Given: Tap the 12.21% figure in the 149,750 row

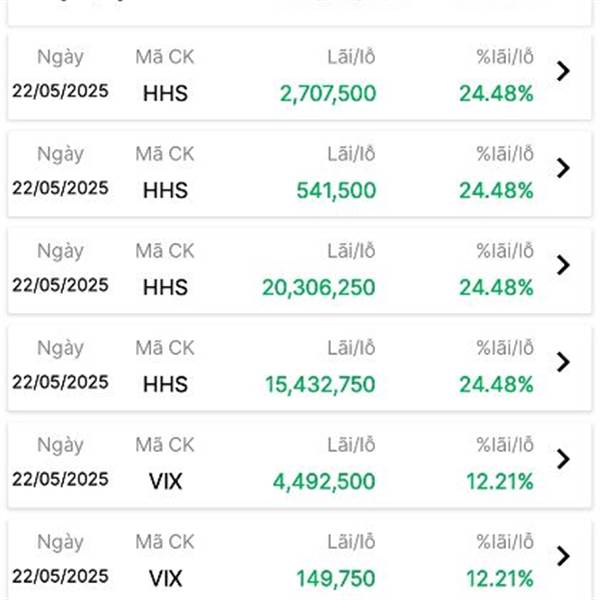Looking at the screenshot, I should pos(499,578).
